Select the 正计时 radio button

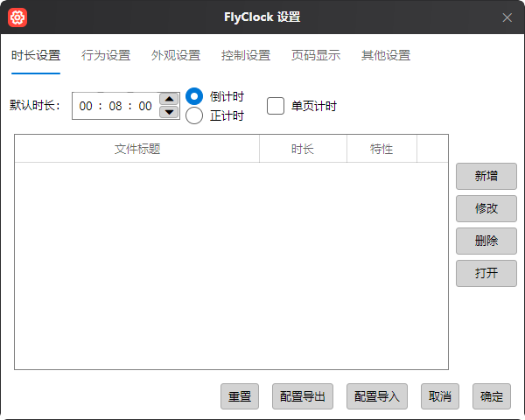tap(194, 115)
